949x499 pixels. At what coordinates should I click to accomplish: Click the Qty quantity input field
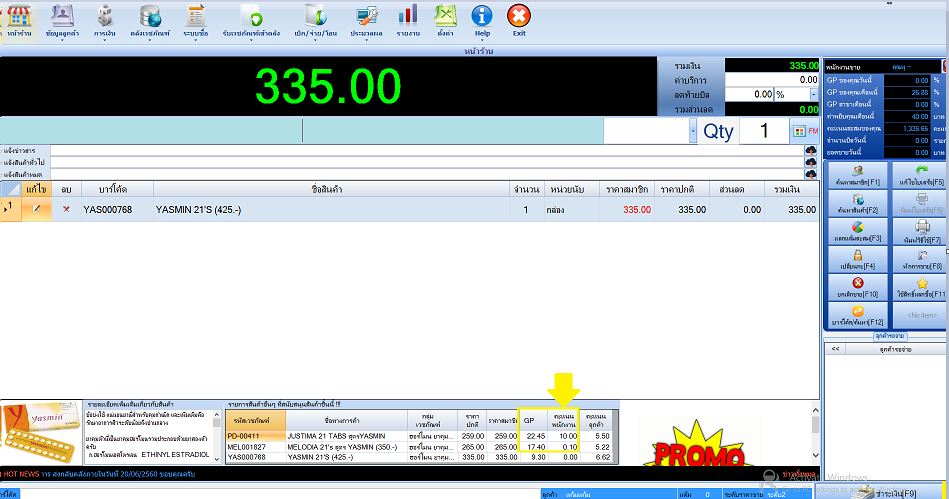[x=763, y=131]
